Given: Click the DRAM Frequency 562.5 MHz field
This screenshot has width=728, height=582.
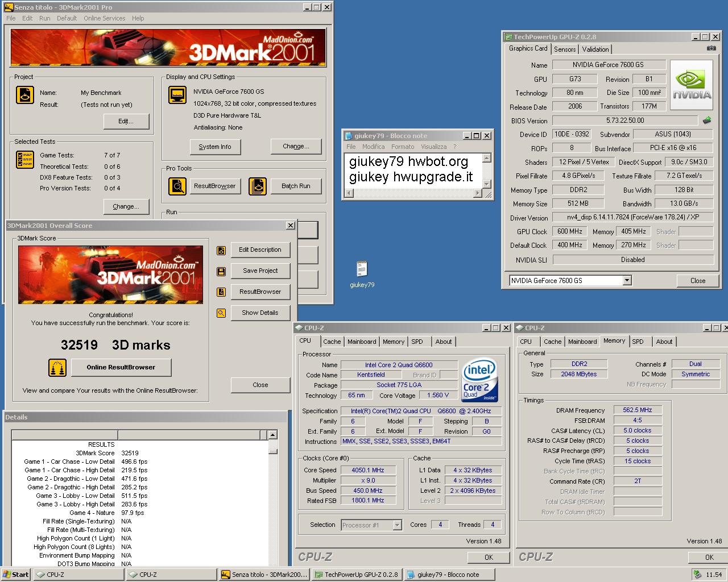Looking at the screenshot, I should click(x=638, y=410).
